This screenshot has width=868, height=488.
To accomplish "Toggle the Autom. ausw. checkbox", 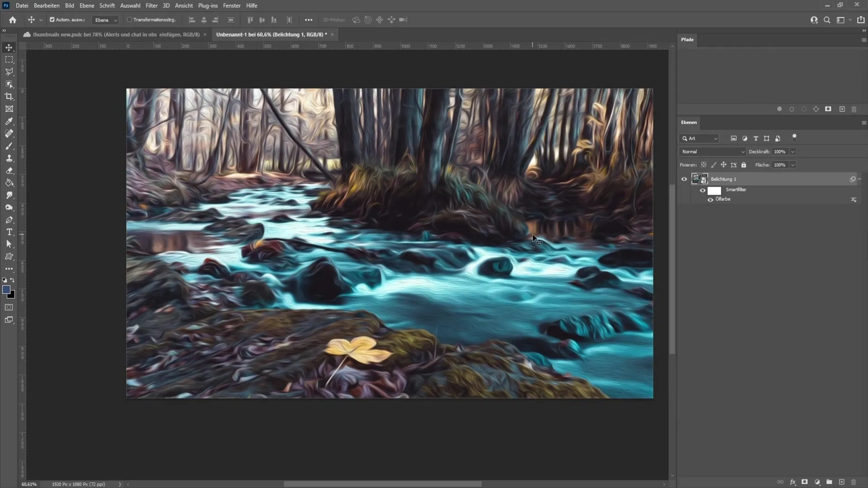I will 52,20.
